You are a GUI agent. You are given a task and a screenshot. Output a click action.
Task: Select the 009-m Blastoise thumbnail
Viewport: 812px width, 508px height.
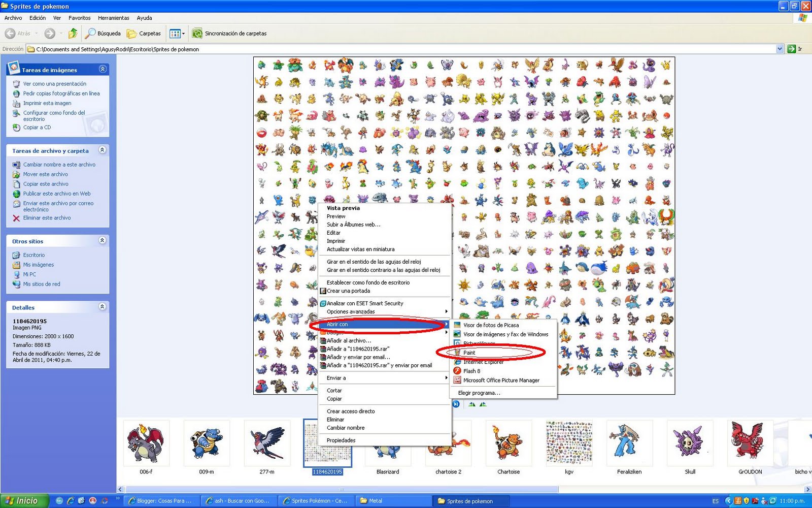pyautogui.click(x=206, y=443)
